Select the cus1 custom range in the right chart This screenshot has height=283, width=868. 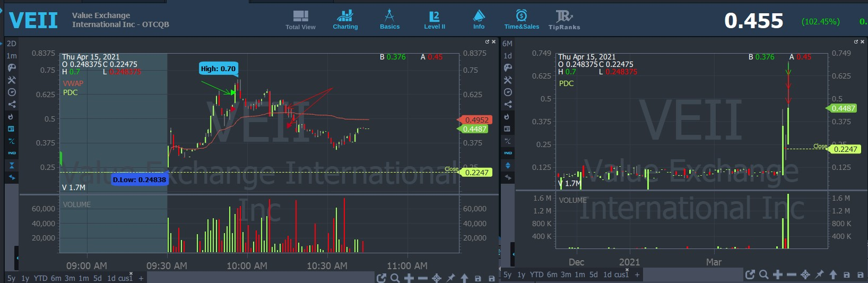pos(621,275)
